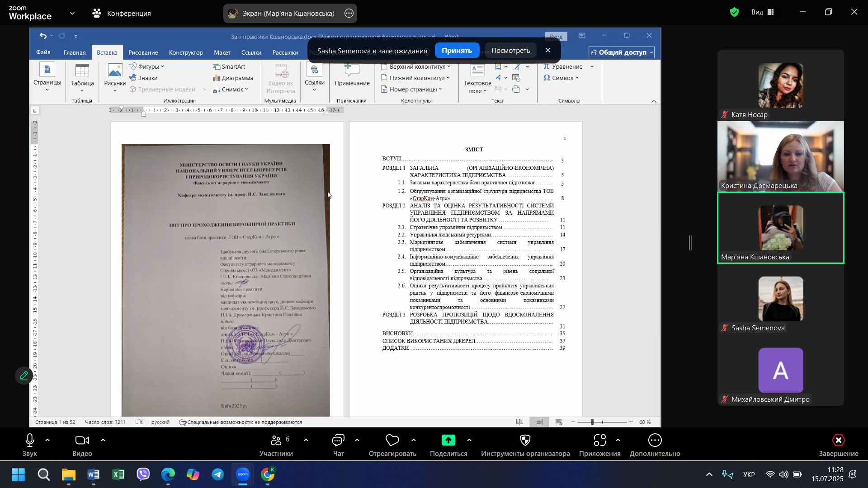Expand the Номер страницы dropdown
Viewport: 868px width, 488px height.
412,89
